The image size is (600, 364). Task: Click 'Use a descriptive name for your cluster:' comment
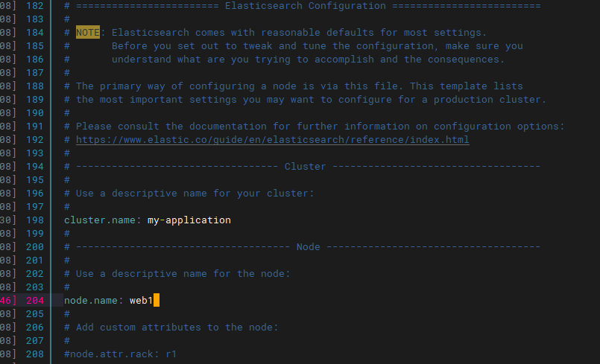point(189,193)
